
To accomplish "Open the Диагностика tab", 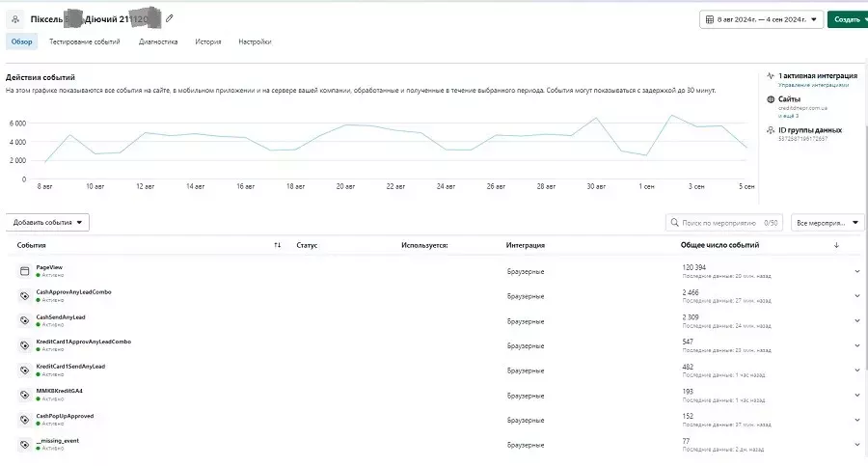I will [x=158, y=41].
